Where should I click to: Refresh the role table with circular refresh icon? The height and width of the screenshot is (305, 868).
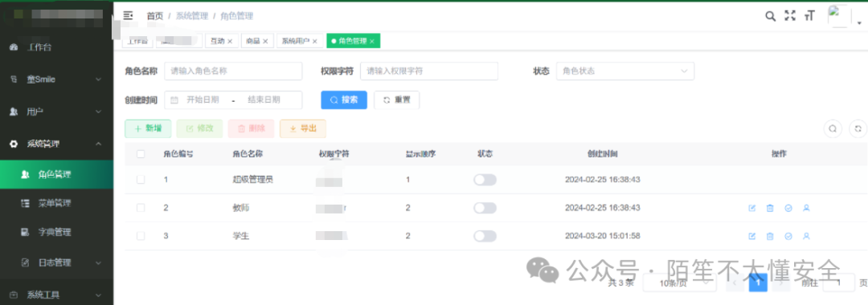tap(858, 128)
